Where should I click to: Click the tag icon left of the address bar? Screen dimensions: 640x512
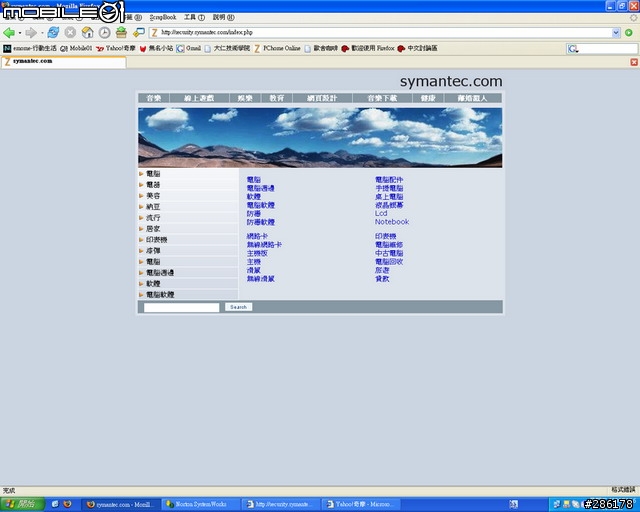(x=139, y=32)
